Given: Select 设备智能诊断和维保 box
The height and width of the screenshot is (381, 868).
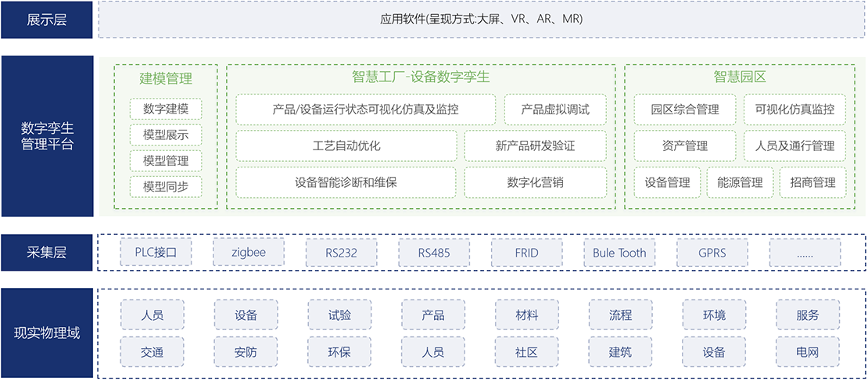Looking at the screenshot, I should (346, 182).
